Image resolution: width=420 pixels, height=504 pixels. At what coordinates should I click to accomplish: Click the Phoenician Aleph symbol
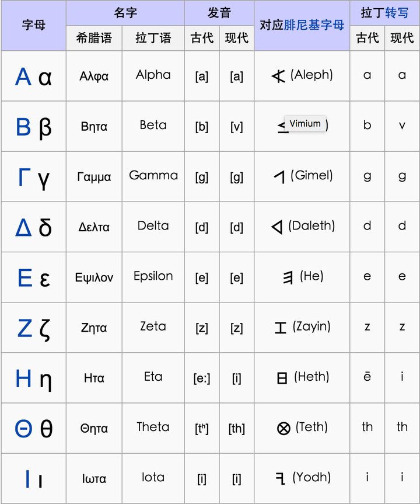point(279,76)
